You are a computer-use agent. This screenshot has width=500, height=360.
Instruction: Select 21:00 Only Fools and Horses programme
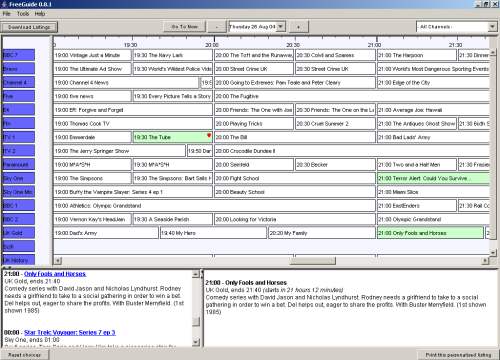[430, 233]
